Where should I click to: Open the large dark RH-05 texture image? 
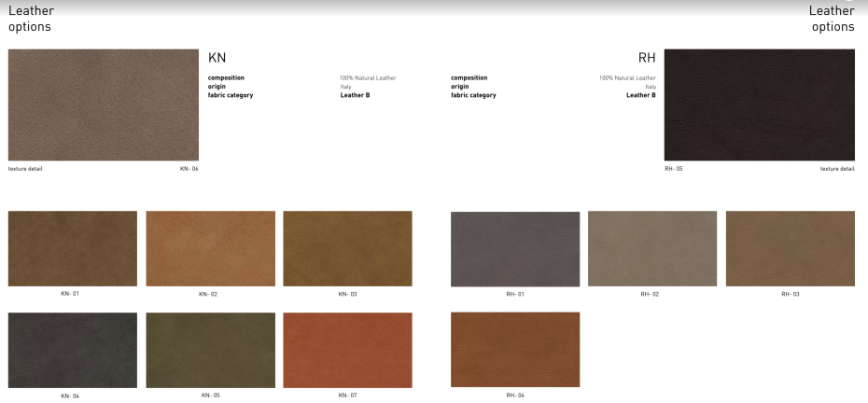(x=759, y=104)
